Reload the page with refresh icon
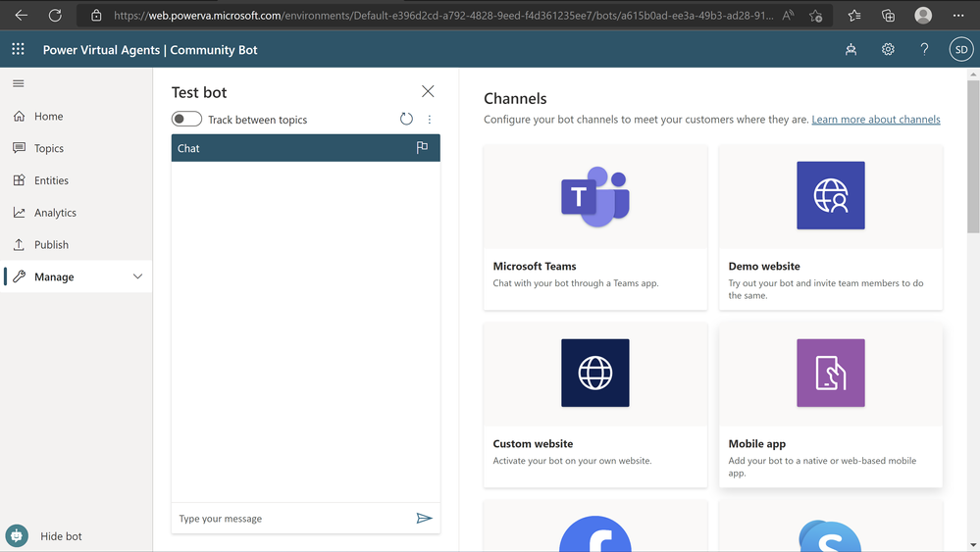980x552 pixels. click(55, 16)
